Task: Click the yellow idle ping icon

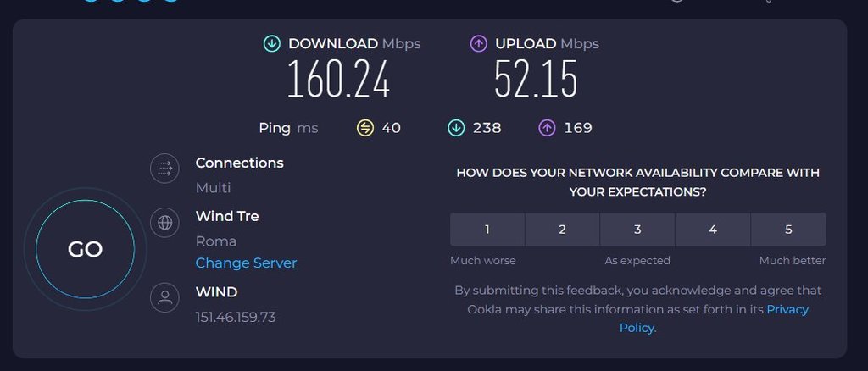Action: 365,128
